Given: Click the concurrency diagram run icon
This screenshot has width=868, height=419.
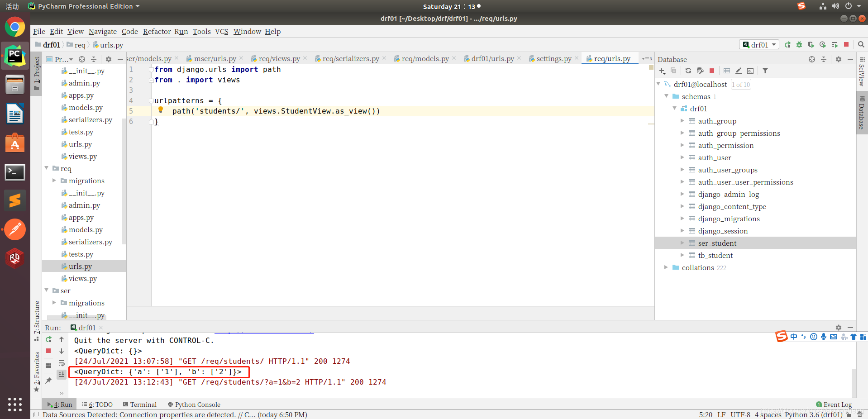Looking at the screenshot, I should pyautogui.click(x=835, y=45).
